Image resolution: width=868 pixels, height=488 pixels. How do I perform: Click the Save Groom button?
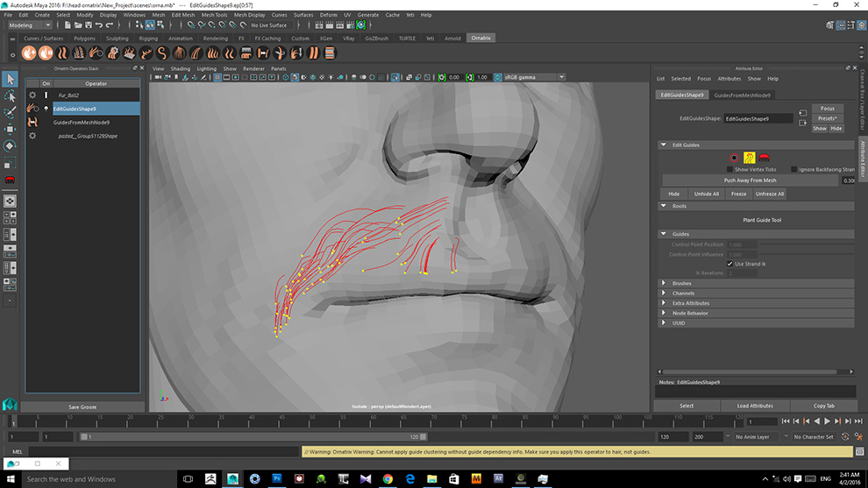click(82, 407)
